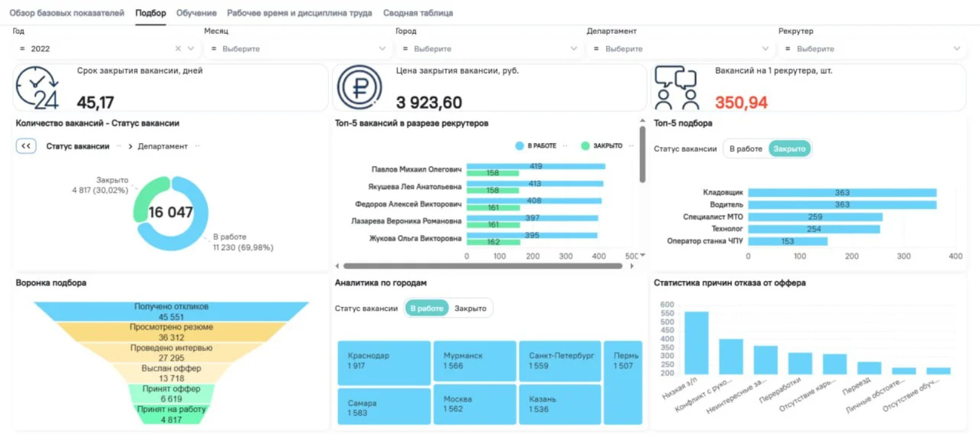This screenshot has height=439, width=980.
Task: Click the double-chevron back button in vacancy status chart
Action: (x=26, y=146)
